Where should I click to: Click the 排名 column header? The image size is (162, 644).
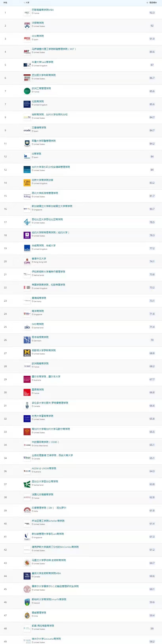(5, 3)
